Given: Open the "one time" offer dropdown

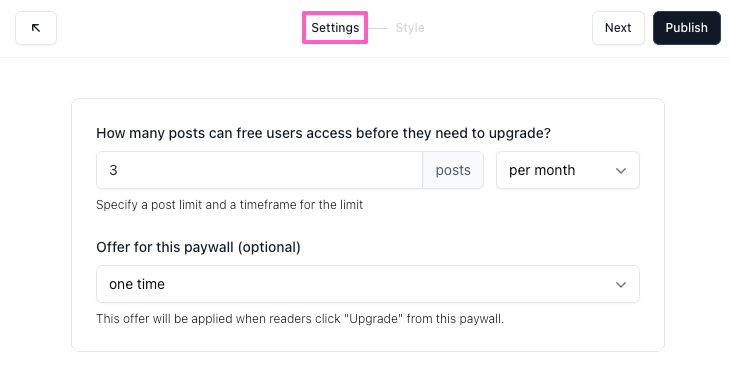Looking at the screenshot, I should pyautogui.click(x=368, y=284).
